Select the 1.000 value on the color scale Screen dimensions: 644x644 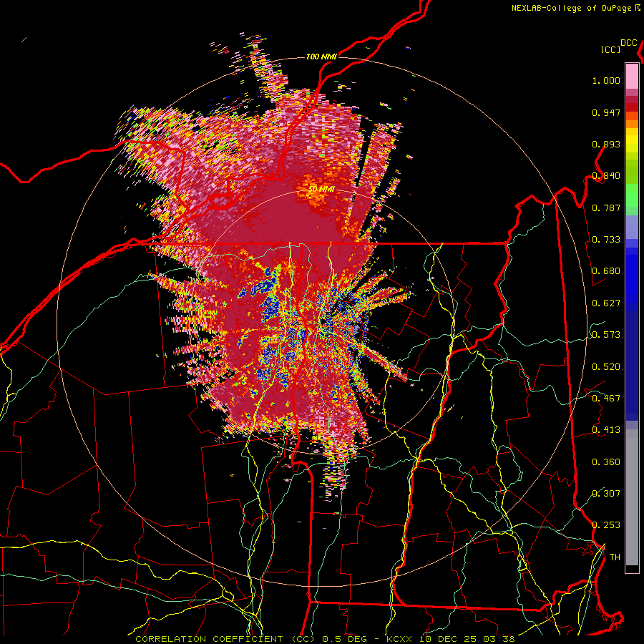606,80
